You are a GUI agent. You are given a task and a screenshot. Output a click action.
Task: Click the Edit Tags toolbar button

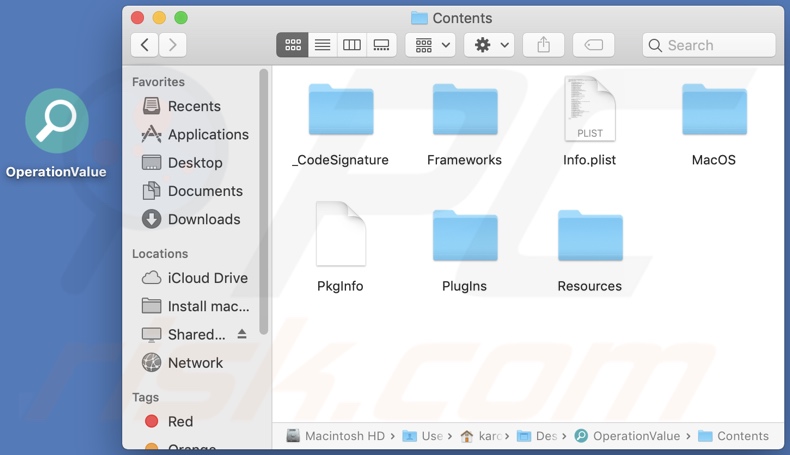point(593,45)
